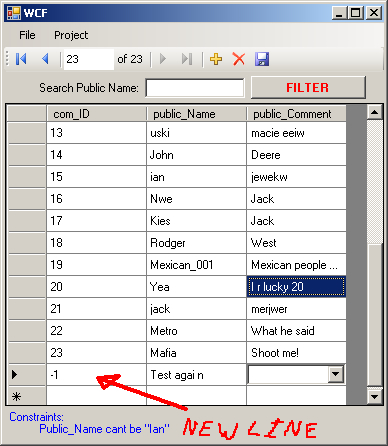Viewport: 388px width, 446px height.
Task: Delete record with red X icon
Action: [239, 59]
